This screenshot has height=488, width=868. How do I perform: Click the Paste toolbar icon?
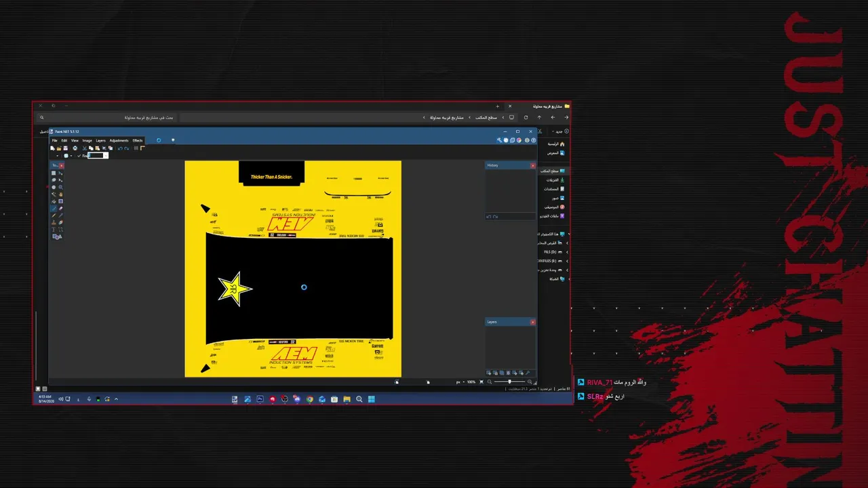click(x=97, y=148)
